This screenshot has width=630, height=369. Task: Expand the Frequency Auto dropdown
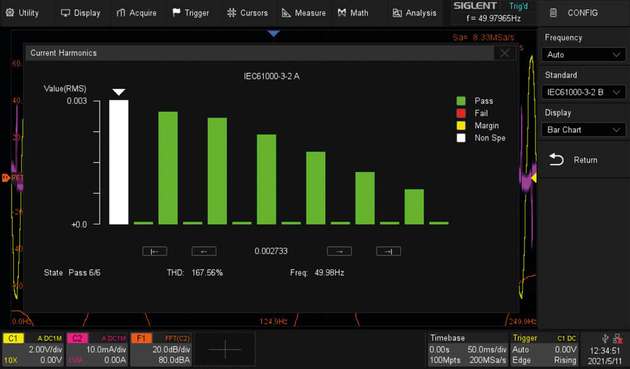[583, 54]
